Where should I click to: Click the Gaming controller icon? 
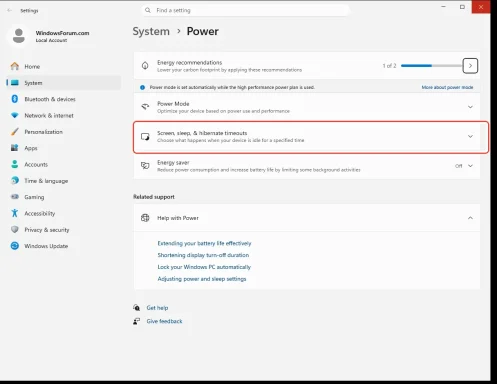pos(15,197)
